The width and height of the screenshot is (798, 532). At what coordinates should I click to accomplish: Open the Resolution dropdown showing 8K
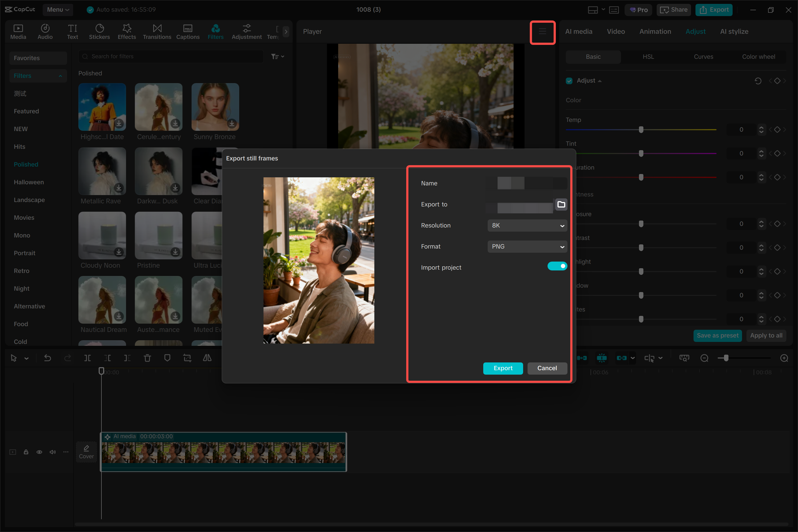tap(527, 225)
